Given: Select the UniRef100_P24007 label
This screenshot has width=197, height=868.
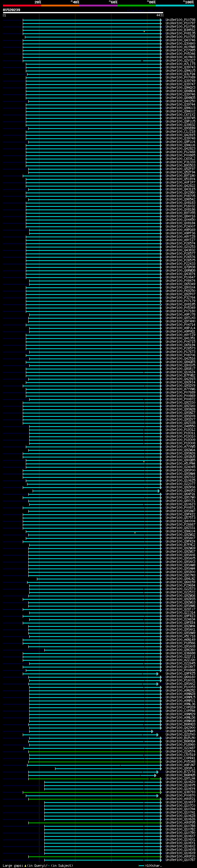Looking at the screenshot, I should coord(180,226).
